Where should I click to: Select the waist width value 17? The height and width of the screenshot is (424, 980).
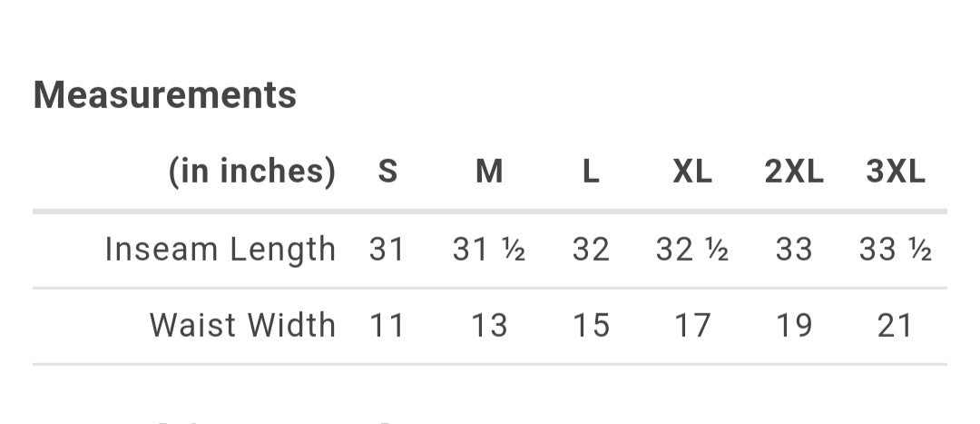coord(692,326)
